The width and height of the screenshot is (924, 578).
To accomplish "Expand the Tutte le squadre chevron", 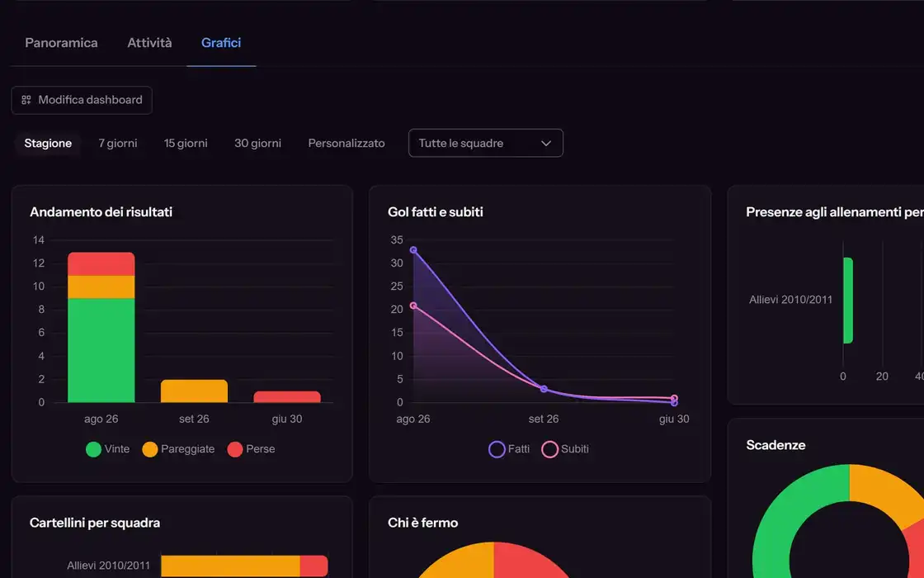I will [545, 144].
